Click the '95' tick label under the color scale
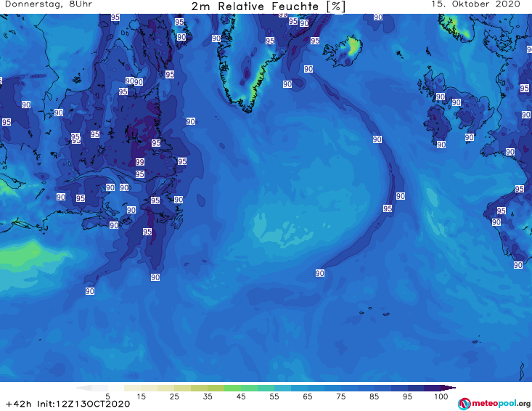 [407, 396]
